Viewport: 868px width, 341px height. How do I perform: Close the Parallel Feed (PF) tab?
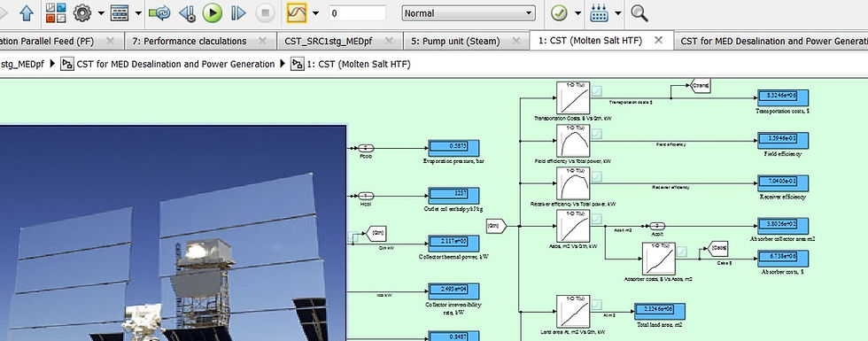tap(110, 41)
